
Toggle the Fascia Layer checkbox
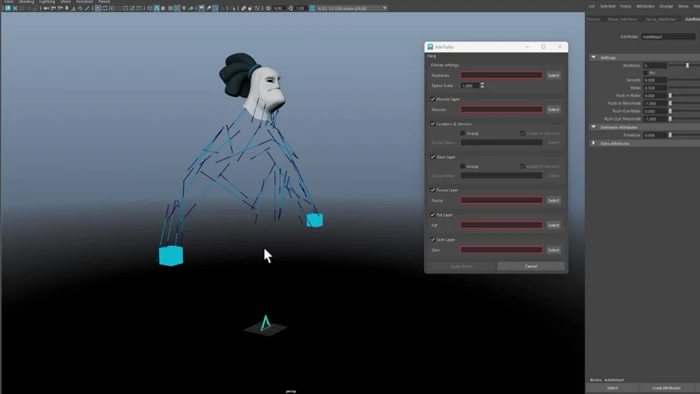coord(433,190)
